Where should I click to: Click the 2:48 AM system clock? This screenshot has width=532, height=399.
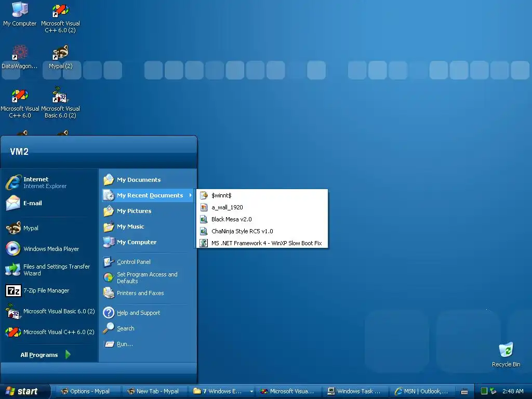[x=513, y=391]
